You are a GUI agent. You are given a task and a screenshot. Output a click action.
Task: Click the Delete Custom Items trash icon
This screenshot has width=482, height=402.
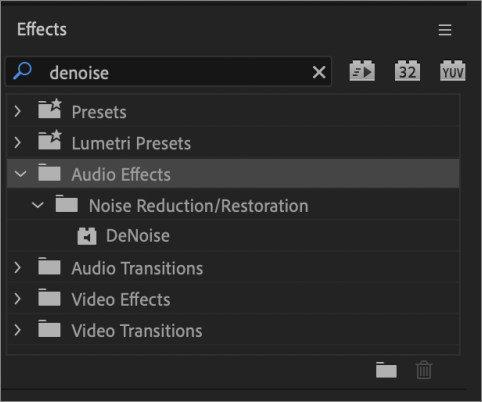424,370
